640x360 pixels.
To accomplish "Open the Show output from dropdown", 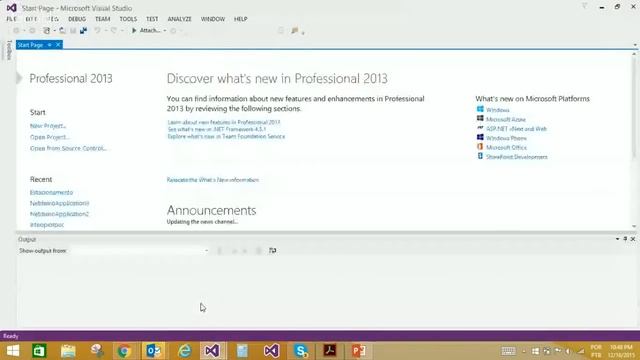I will (140, 251).
